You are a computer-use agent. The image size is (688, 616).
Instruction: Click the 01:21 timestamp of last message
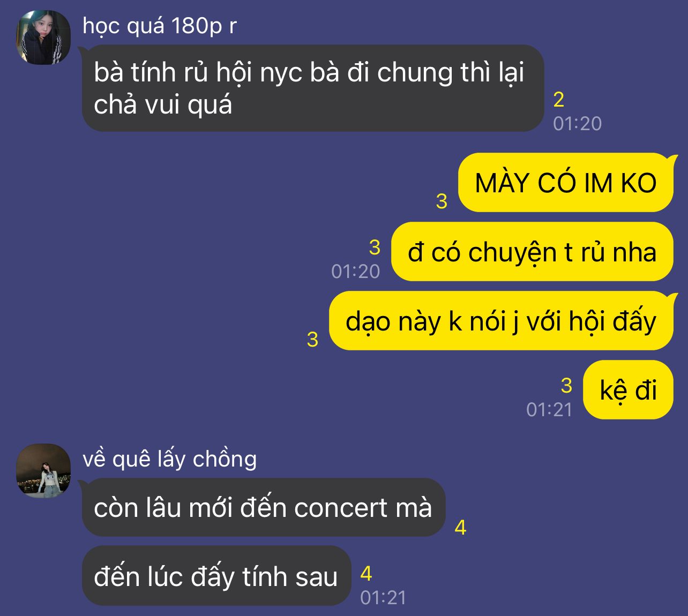pos(383,598)
